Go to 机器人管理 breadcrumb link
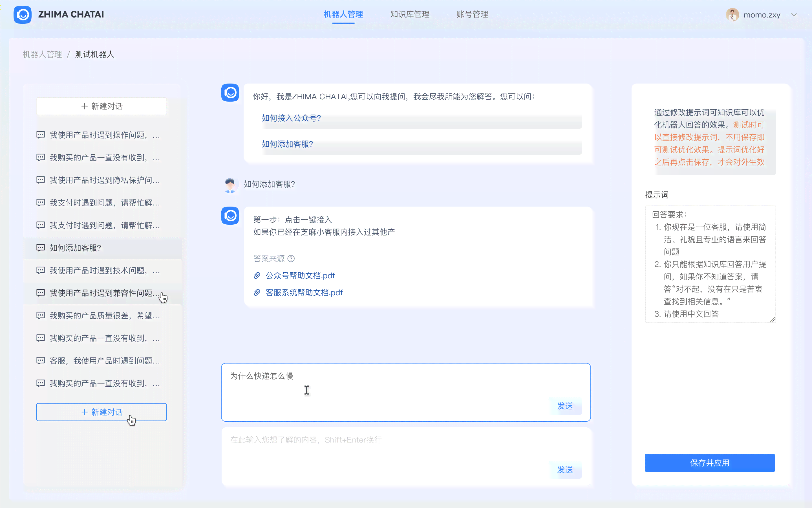 pos(42,54)
